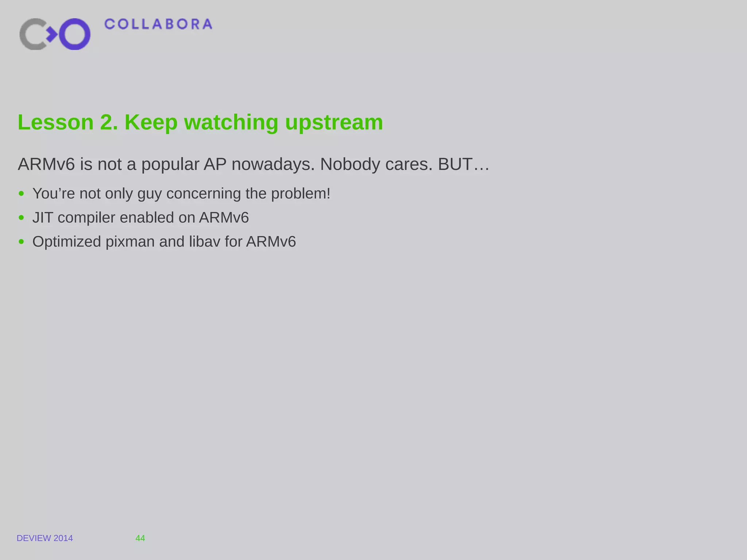Click the purple O ring in logo

75,34
